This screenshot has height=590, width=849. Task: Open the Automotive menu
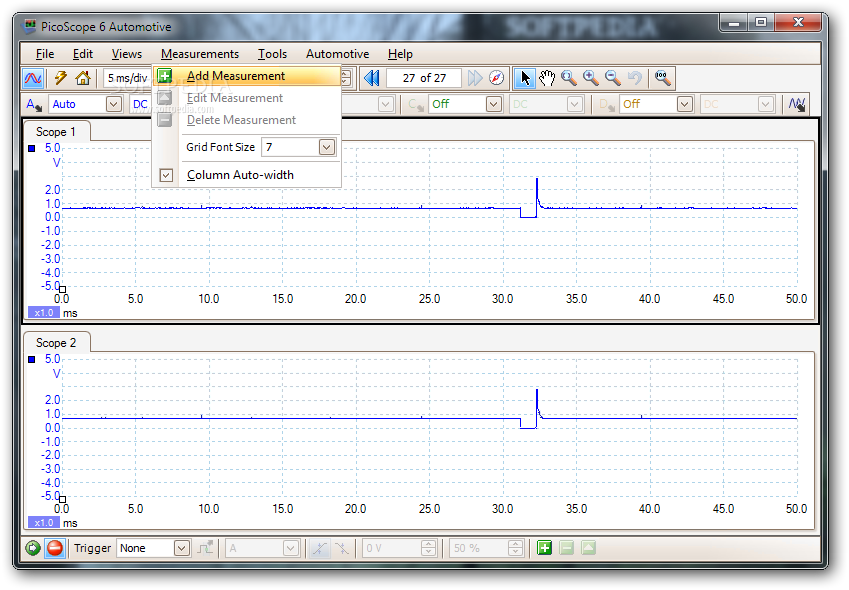pyautogui.click(x=337, y=54)
